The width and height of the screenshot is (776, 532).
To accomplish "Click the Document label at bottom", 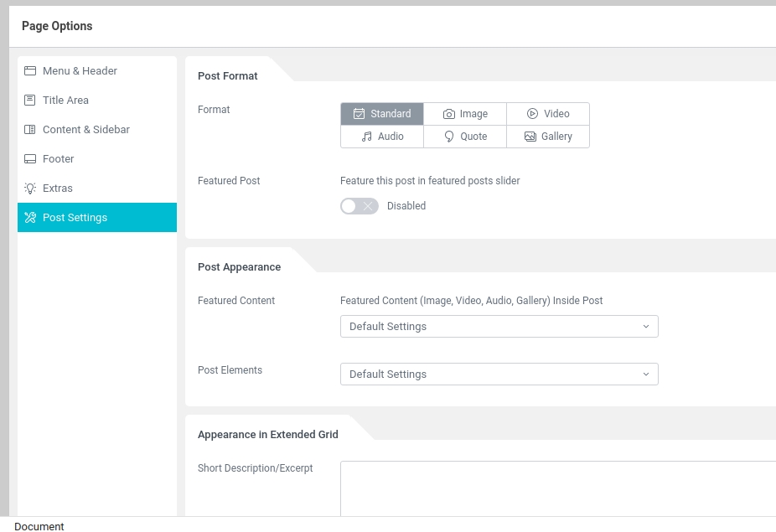I will (x=39, y=526).
